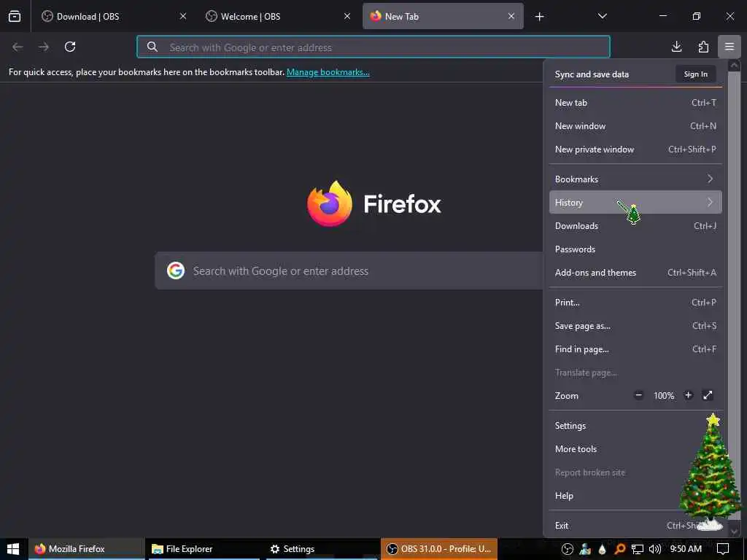747x560 pixels.
Task: Switch to the Welcome | OBS tab
Action: [x=278, y=16]
